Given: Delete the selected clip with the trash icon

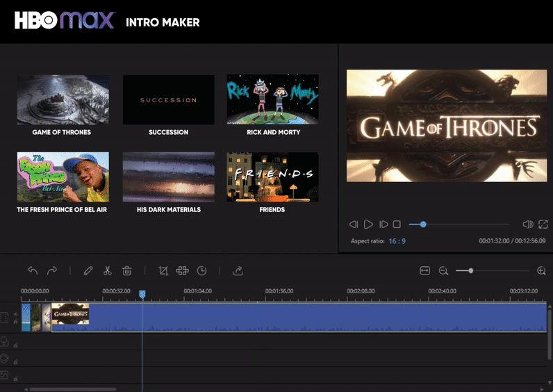Looking at the screenshot, I should (126, 270).
